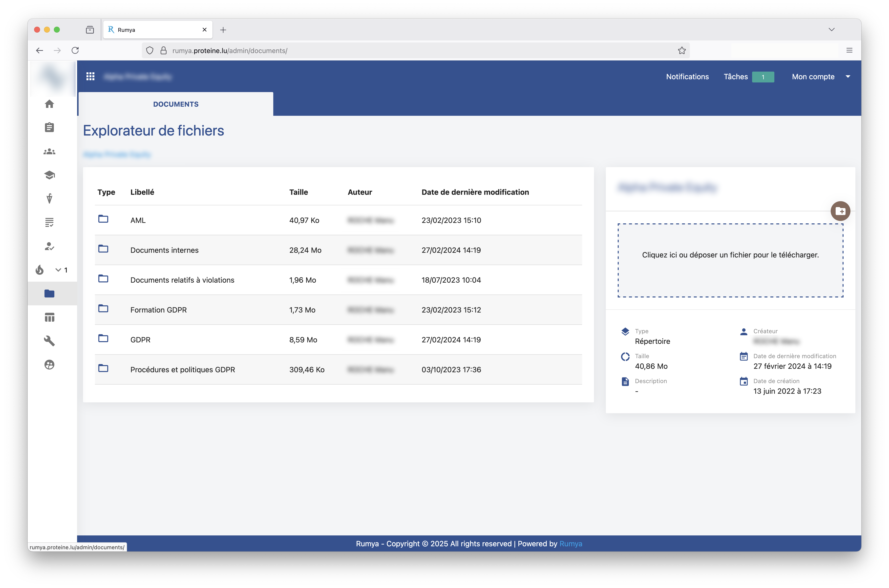Open the wrench settings icon in sidebar
Image resolution: width=889 pixels, height=588 pixels.
click(49, 340)
